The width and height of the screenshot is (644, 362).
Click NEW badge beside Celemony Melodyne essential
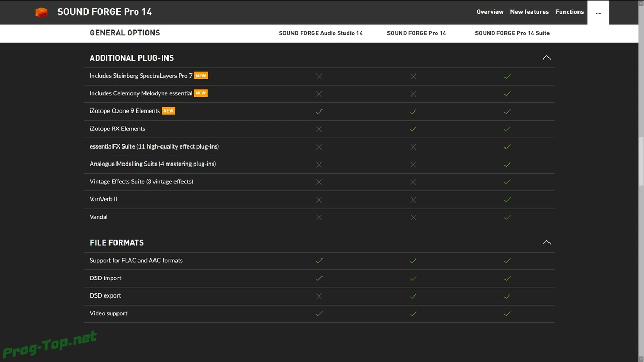pos(201,93)
